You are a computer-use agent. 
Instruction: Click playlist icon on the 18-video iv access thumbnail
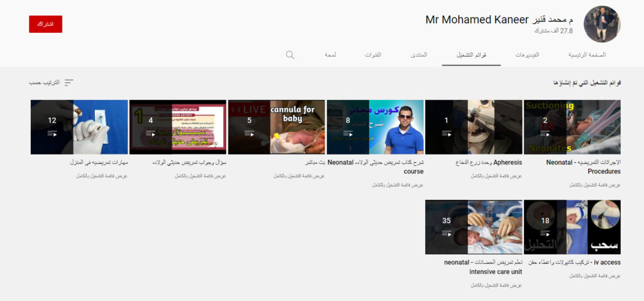[545, 233]
